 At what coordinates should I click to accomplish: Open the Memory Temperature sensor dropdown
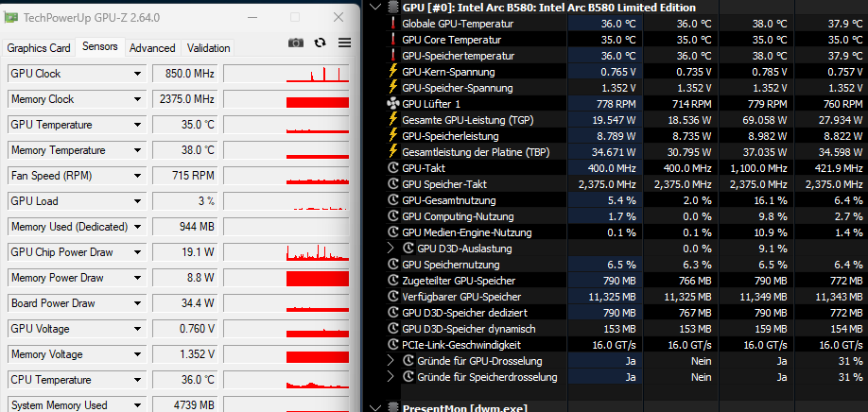(137, 150)
